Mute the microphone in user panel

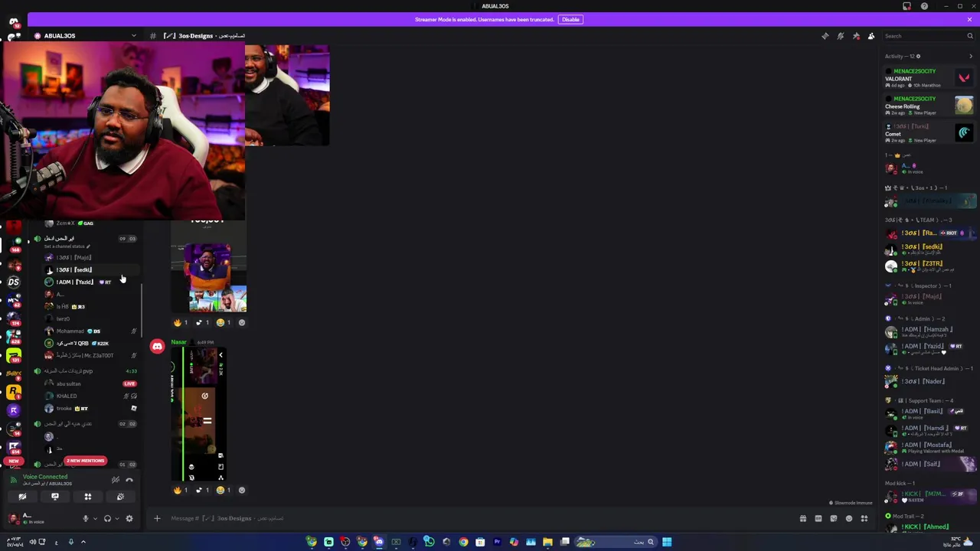pos(86,519)
